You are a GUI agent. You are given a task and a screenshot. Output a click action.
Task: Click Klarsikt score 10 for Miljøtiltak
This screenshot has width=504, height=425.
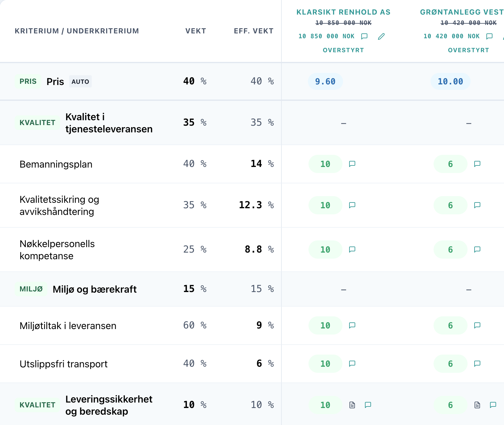pyautogui.click(x=325, y=325)
